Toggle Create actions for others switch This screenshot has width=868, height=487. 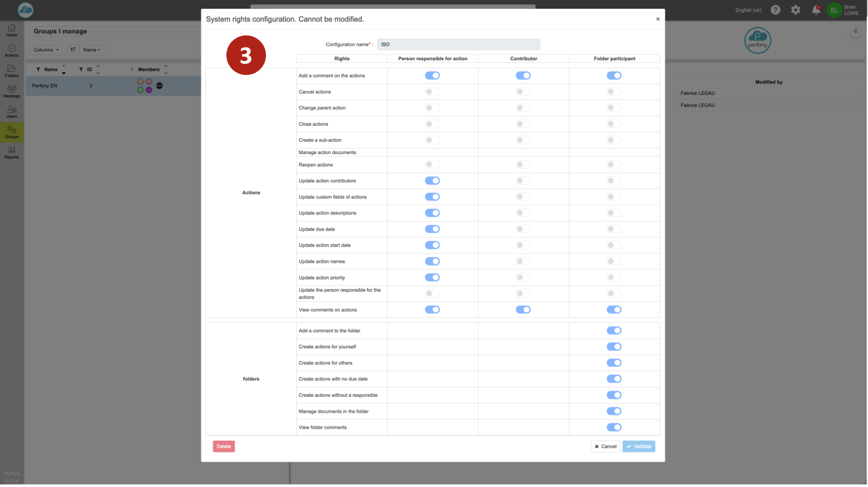614,363
